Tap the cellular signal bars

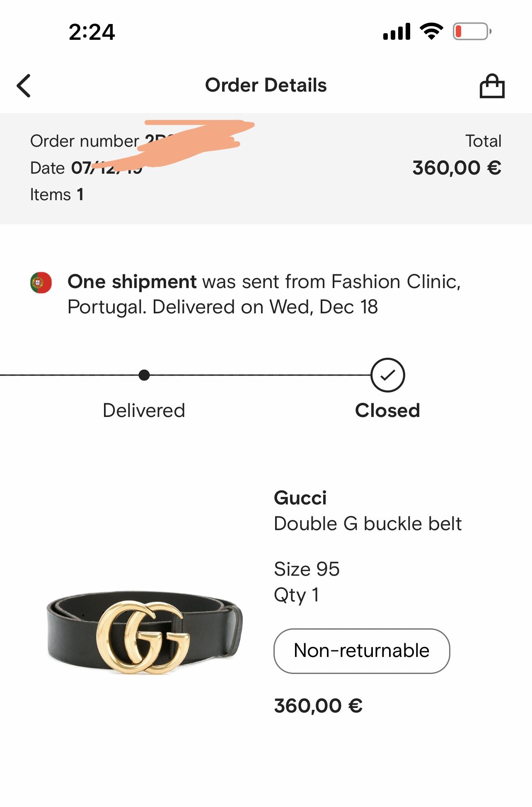397,32
